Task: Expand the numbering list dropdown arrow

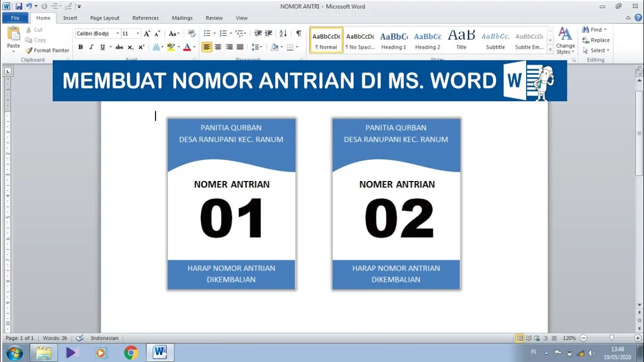Action: [x=230, y=34]
